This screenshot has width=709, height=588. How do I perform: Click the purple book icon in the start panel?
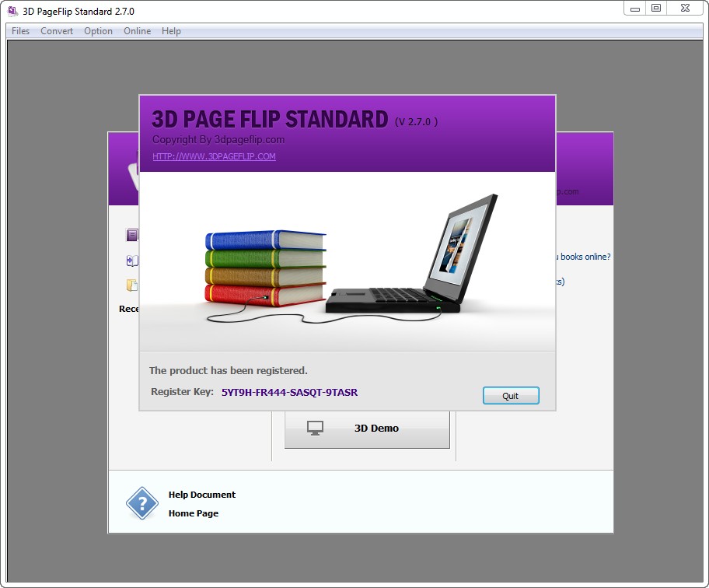tap(132, 235)
